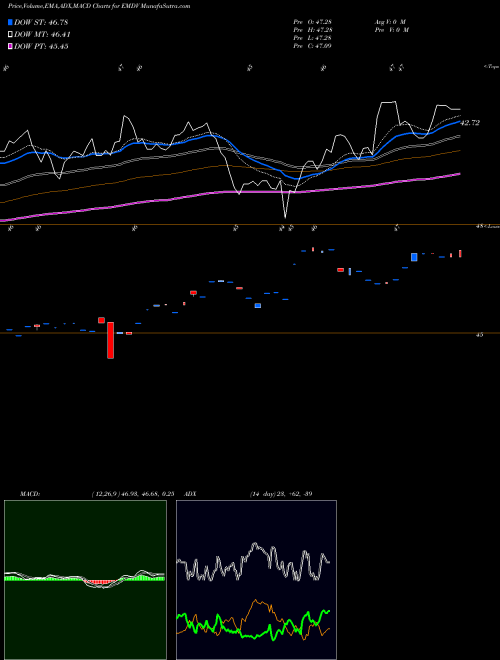Screen dimensions: 500x660
Task: Click the 'Avg V: 0 M' volume text
Action: (x=389, y=22)
